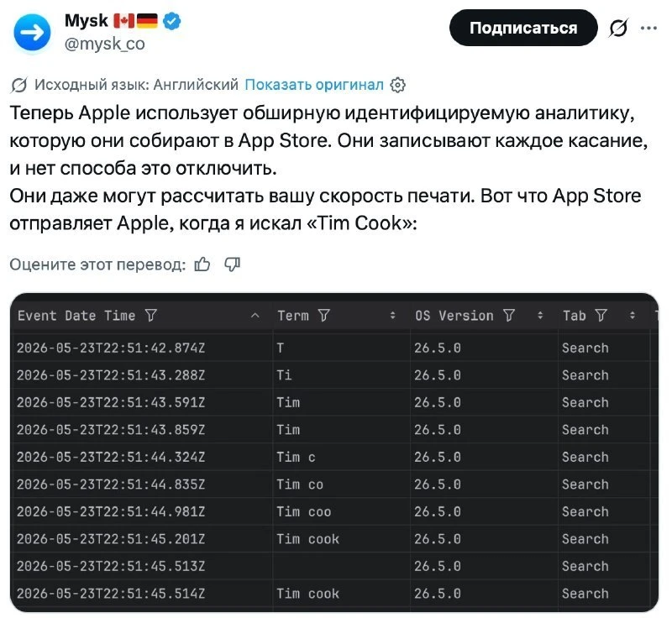Click the Grok icon beside Подписаться
Viewport: 672px width, 618px height.
coord(618,29)
